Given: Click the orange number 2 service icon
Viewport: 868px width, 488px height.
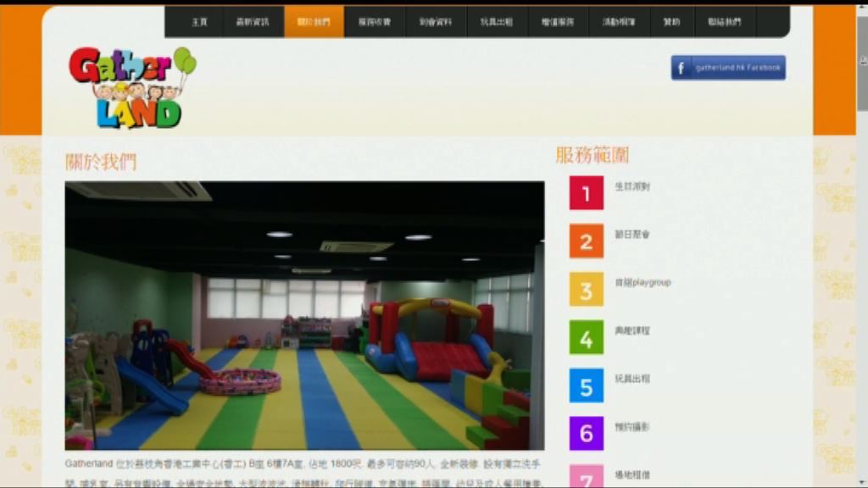Looking at the screenshot, I should pyautogui.click(x=586, y=241).
